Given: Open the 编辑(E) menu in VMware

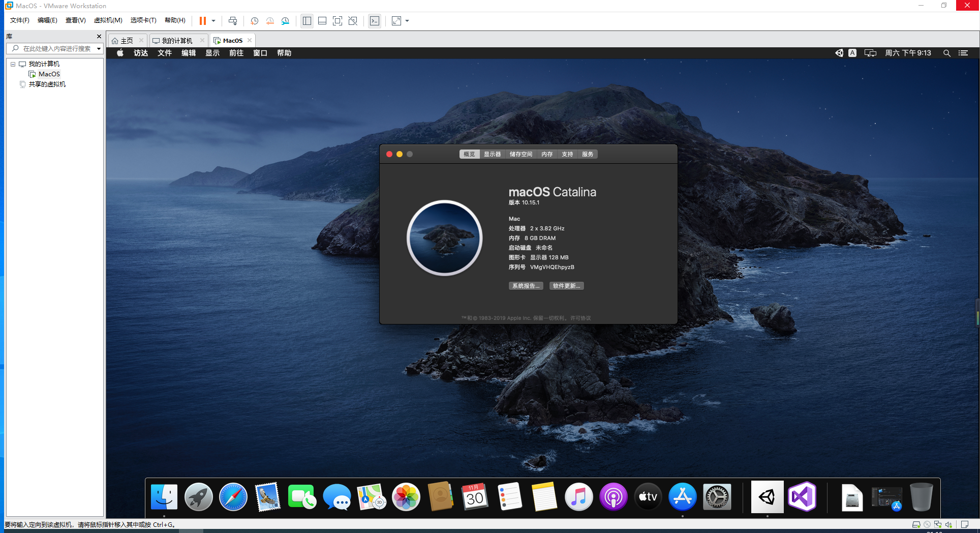Looking at the screenshot, I should tap(47, 20).
